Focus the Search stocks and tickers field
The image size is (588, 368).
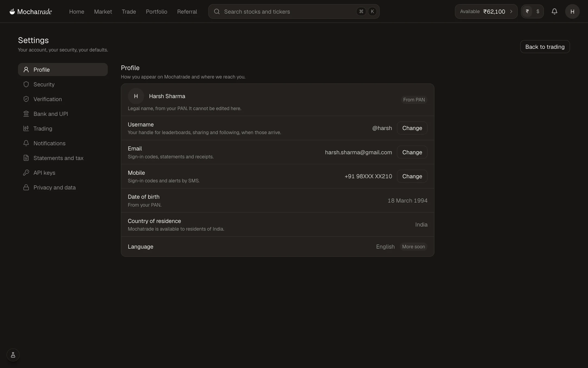click(294, 11)
